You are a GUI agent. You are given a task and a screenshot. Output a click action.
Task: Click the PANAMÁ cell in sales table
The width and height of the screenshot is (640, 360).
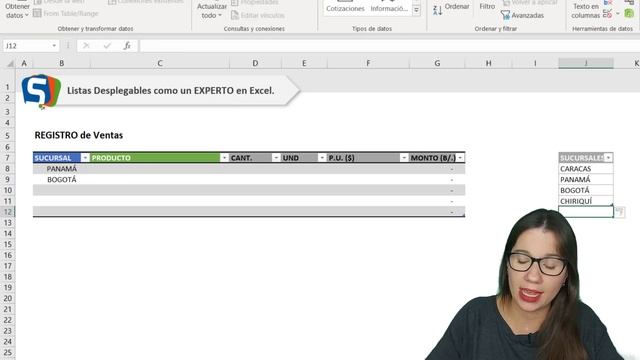click(62, 169)
